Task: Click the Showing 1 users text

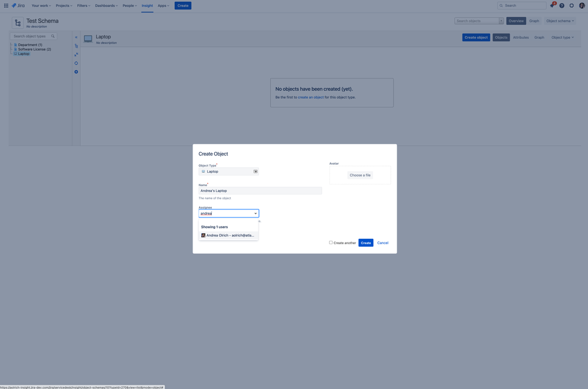Action: tap(214, 227)
